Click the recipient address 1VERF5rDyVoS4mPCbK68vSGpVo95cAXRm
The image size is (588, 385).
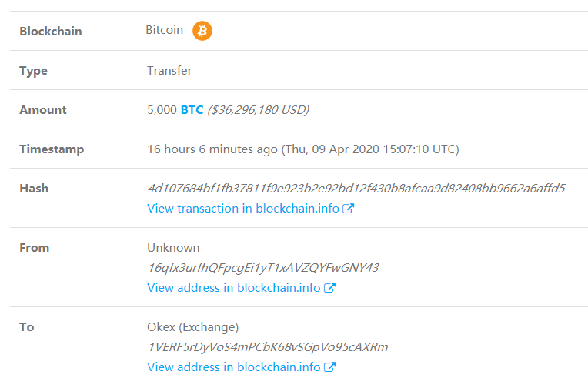coord(268,347)
